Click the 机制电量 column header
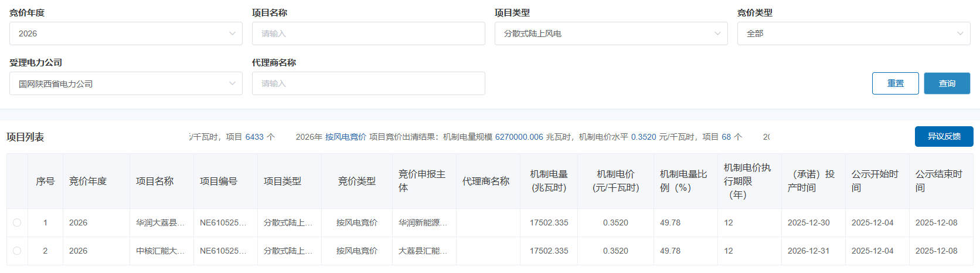This screenshot has height=273, width=980. 549,181
